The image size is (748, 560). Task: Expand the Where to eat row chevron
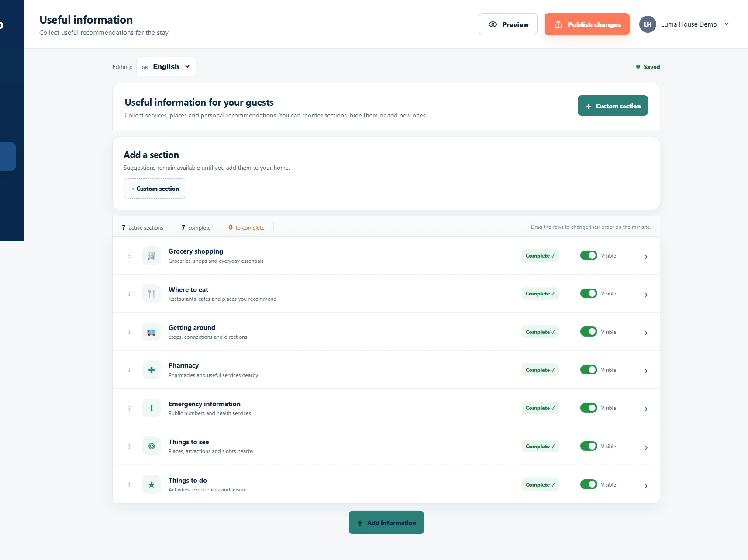coord(646,295)
